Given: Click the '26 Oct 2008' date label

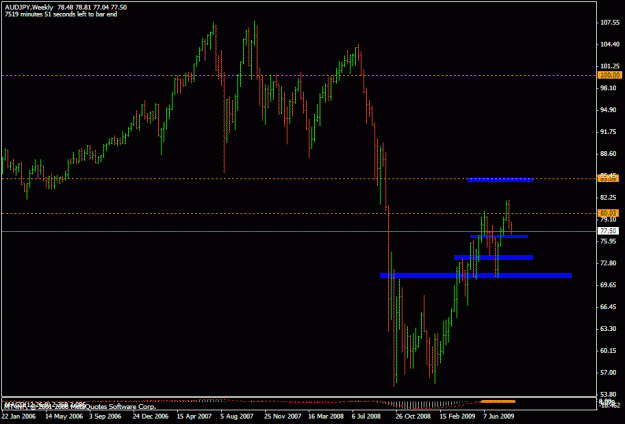Looking at the screenshot, I should click(413, 416).
